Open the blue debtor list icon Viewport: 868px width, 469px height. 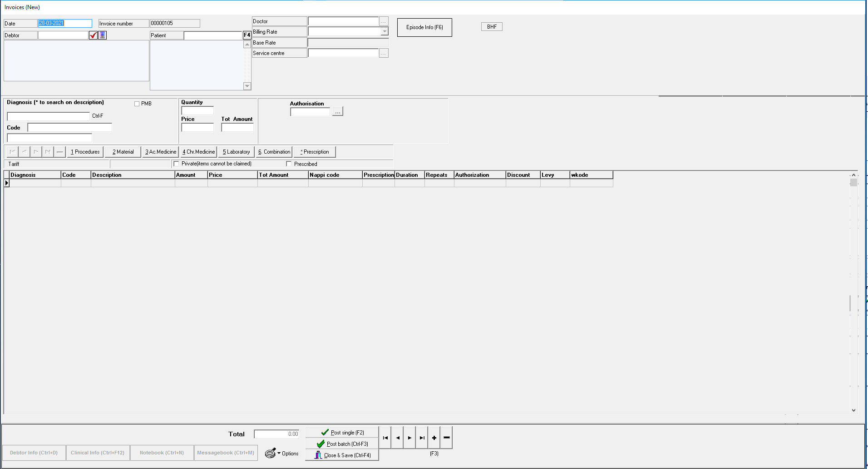click(x=103, y=35)
